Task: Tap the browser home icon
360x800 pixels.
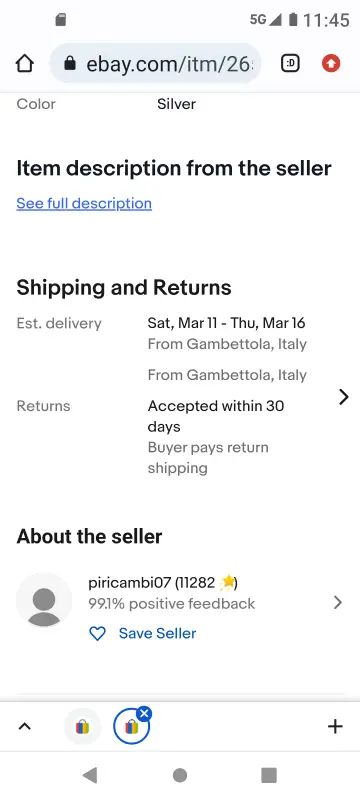Action: (x=24, y=64)
